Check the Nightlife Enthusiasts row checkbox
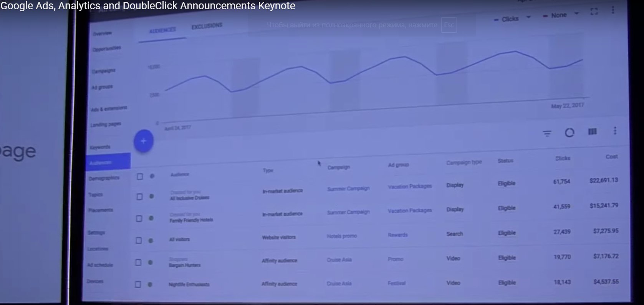This screenshot has height=305, width=644. click(138, 285)
